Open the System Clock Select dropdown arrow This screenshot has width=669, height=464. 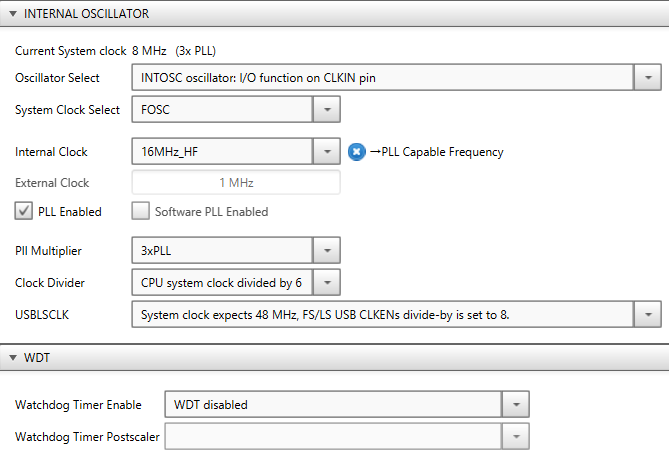pos(327,110)
